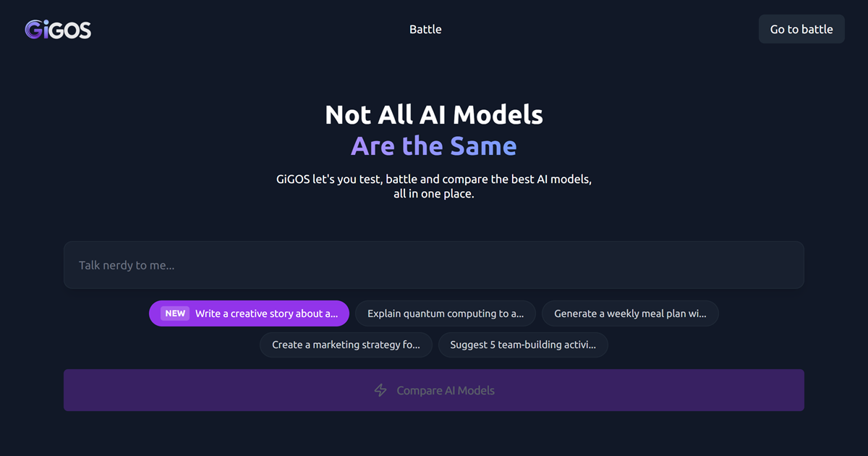Select 'Create a marketing strategy' suggestion
This screenshot has height=456, width=868.
pos(346,345)
